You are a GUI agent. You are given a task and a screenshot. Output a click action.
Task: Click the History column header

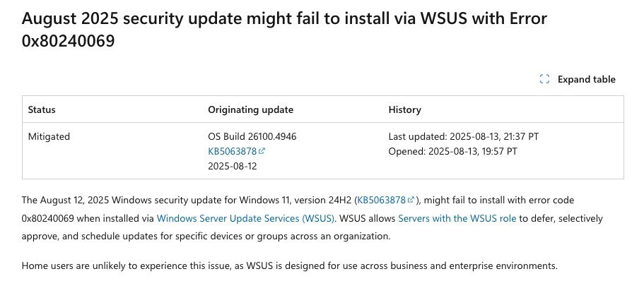404,109
